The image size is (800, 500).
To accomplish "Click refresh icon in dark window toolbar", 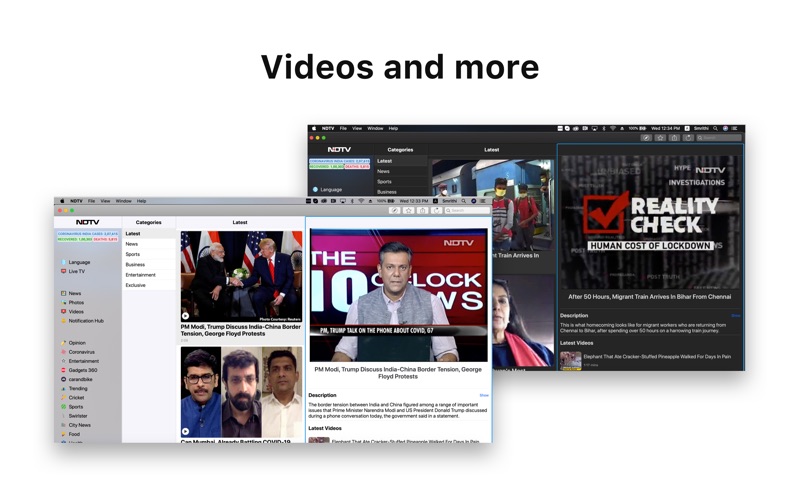I will pos(688,138).
